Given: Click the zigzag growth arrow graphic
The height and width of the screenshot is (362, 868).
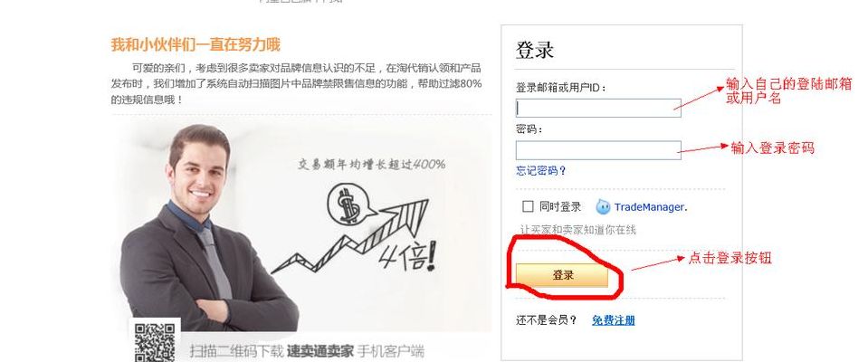Looking at the screenshot, I should [x=350, y=236].
